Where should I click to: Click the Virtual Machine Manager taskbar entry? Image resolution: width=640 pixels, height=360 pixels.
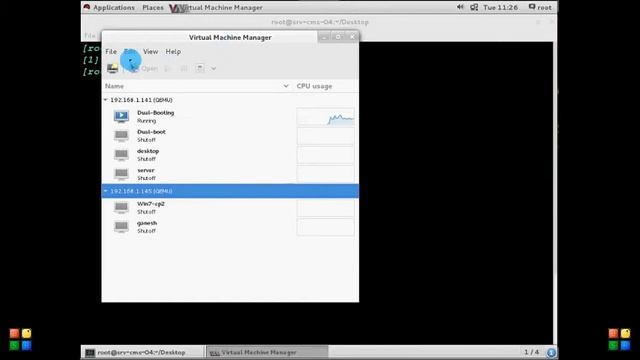click(267, 352)
